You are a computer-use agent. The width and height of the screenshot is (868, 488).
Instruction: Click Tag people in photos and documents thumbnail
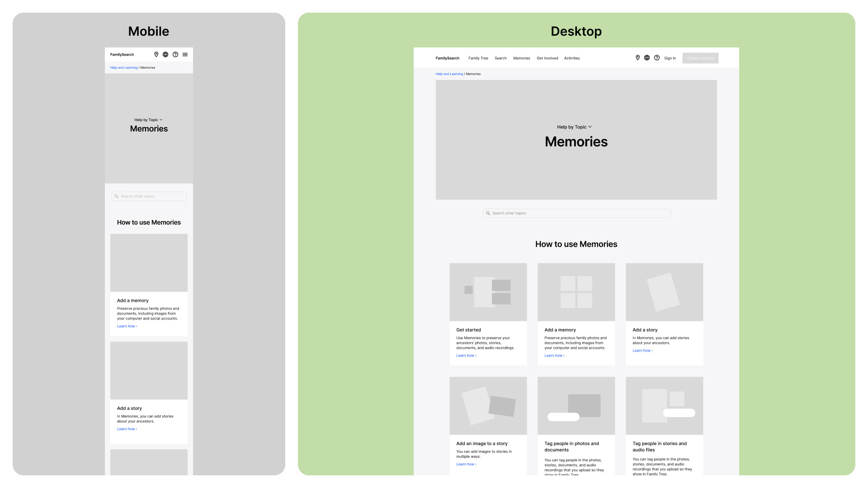coord(576,406)
